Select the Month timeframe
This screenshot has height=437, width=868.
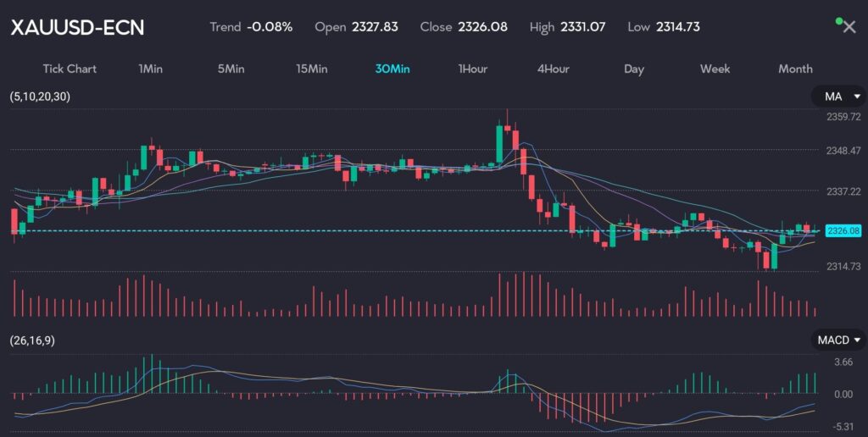pos(795,69)
